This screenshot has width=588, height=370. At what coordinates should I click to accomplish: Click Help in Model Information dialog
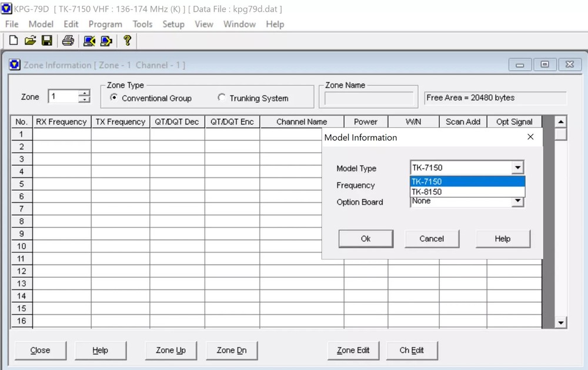pos(503,238)
